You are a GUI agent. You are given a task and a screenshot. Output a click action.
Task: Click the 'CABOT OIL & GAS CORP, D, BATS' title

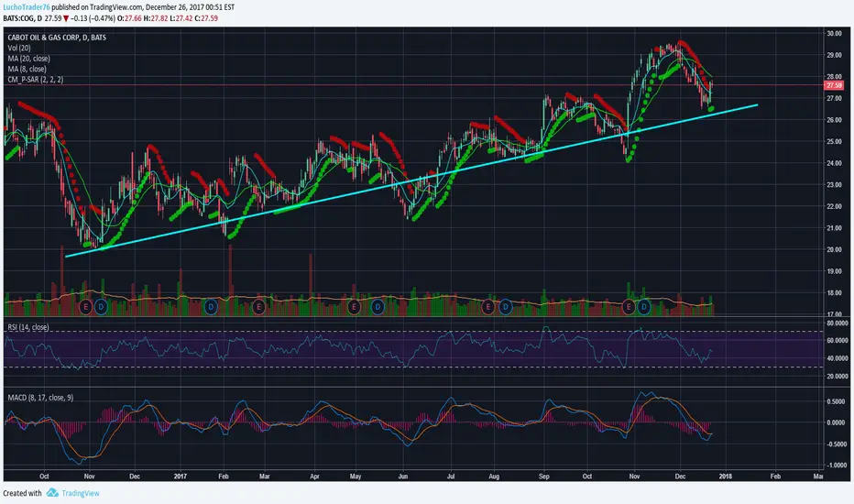57,38
